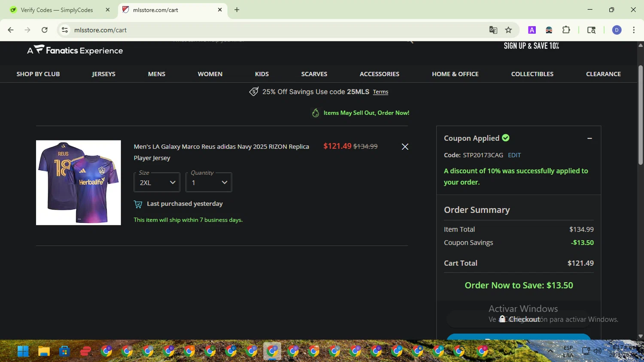This screenshot has height=362, width=644.
Task: Open the Extensions puzzle menu
Action: pyautogui.click(x=566, y=30)
